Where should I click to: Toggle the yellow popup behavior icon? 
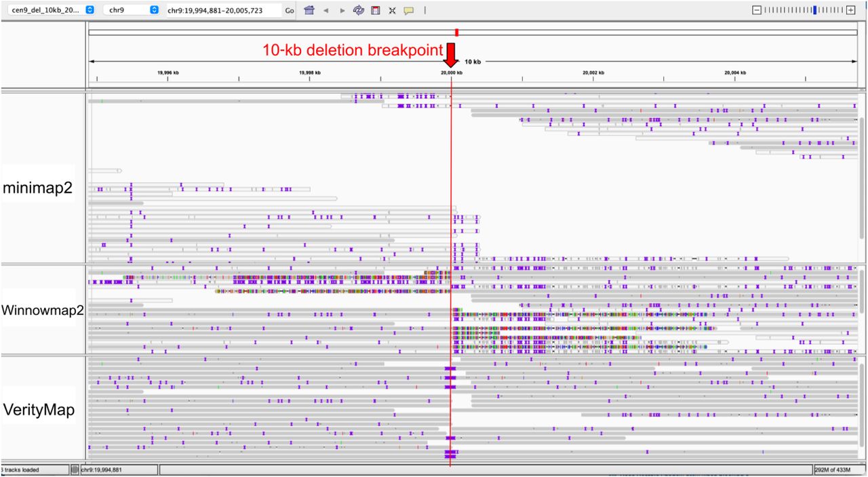point(408,11)
